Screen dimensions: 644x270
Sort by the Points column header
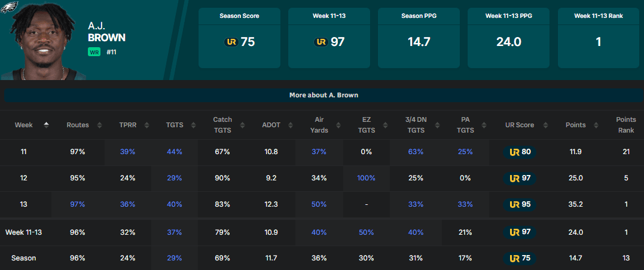[x=575, y=125]
